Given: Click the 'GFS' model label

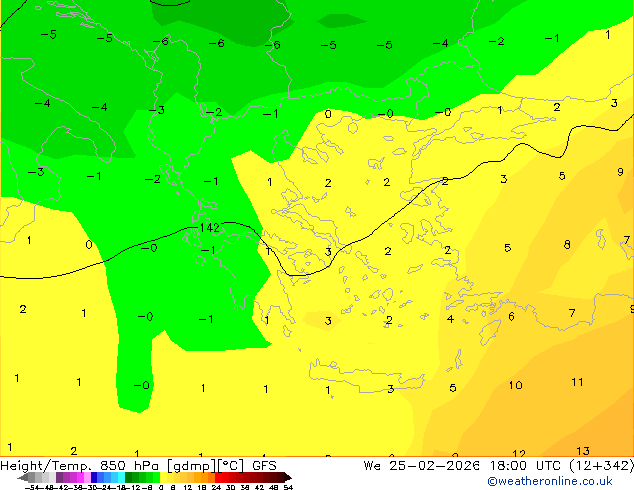Looking at the screenshot, I should pyautogui.click(x=264, y=466).
